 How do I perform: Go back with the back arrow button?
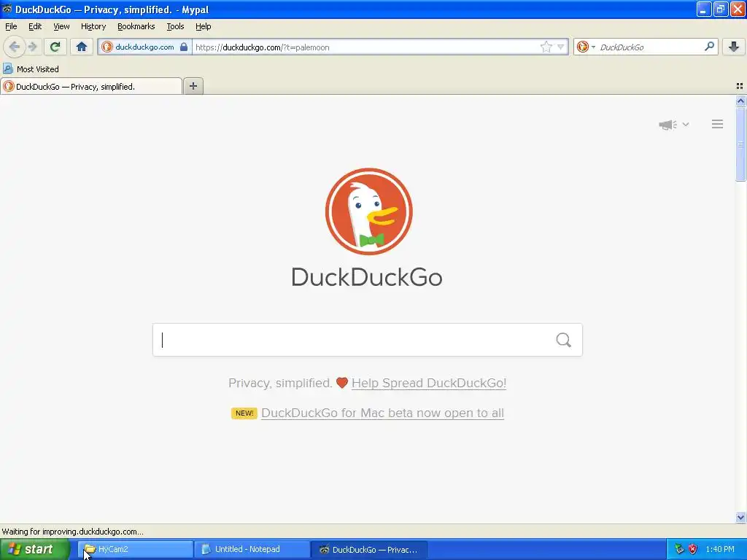pyautogui.click(x=15, y=47)
